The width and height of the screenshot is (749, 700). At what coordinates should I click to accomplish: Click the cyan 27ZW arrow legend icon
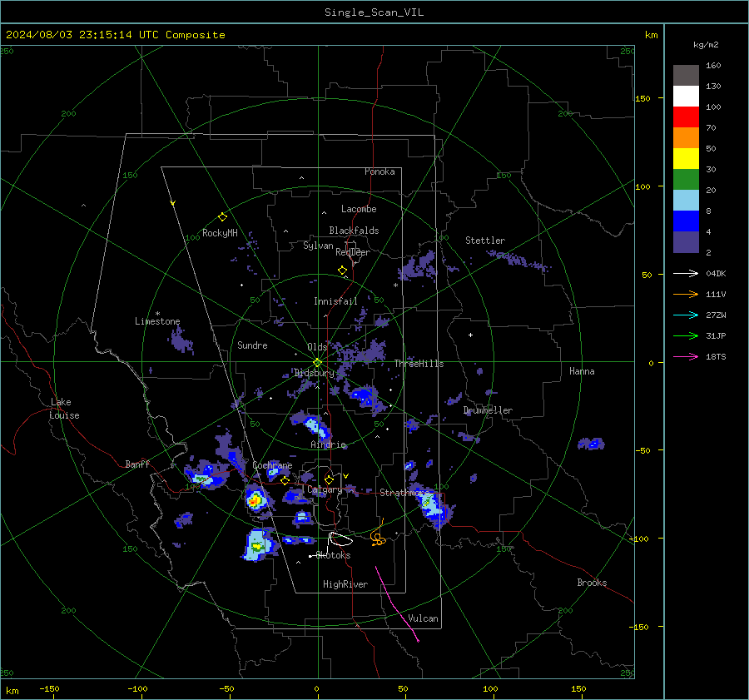click(x=686, y=315)
